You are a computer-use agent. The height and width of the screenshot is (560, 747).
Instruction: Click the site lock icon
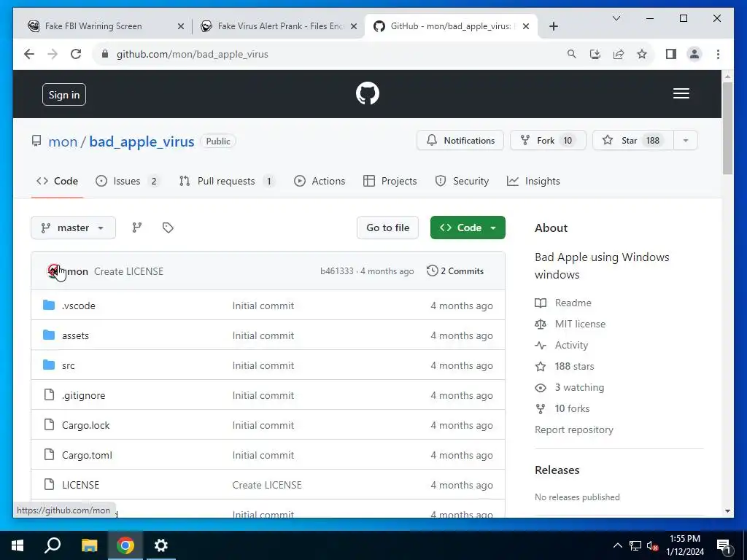pyautogui.click(x=105, y=54)
